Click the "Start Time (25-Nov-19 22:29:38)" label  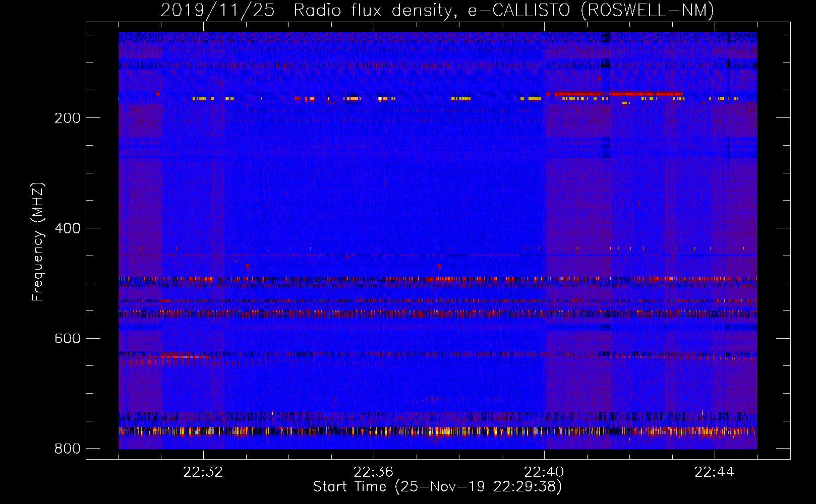[x=437, y=487]
